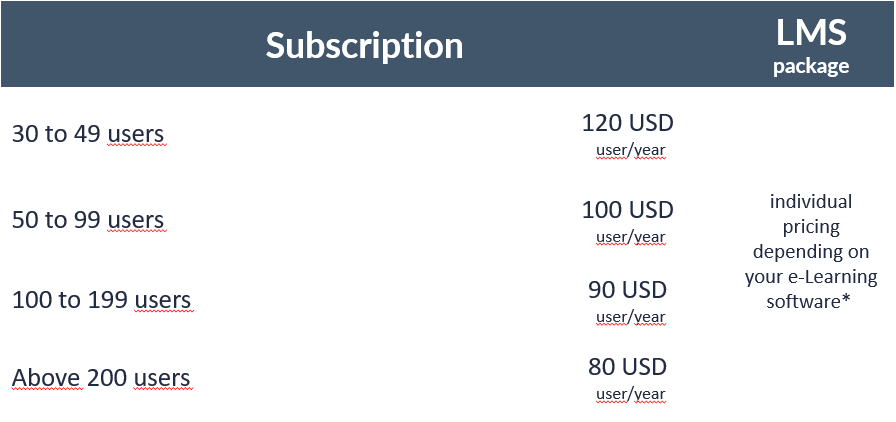Image resolution: width=896 pixels, height=422 pixels.
Task: Click the 90 USD price
Action: coord(627,289)
